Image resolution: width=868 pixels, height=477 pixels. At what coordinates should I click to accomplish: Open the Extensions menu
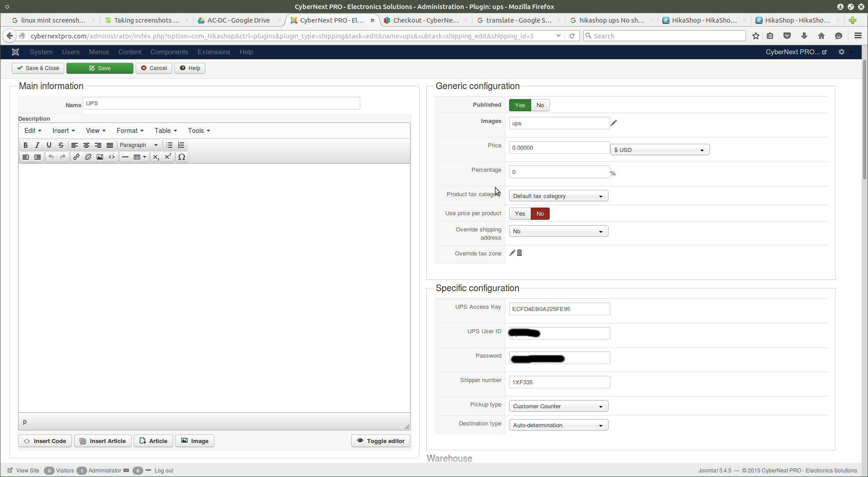pos(214,52)
